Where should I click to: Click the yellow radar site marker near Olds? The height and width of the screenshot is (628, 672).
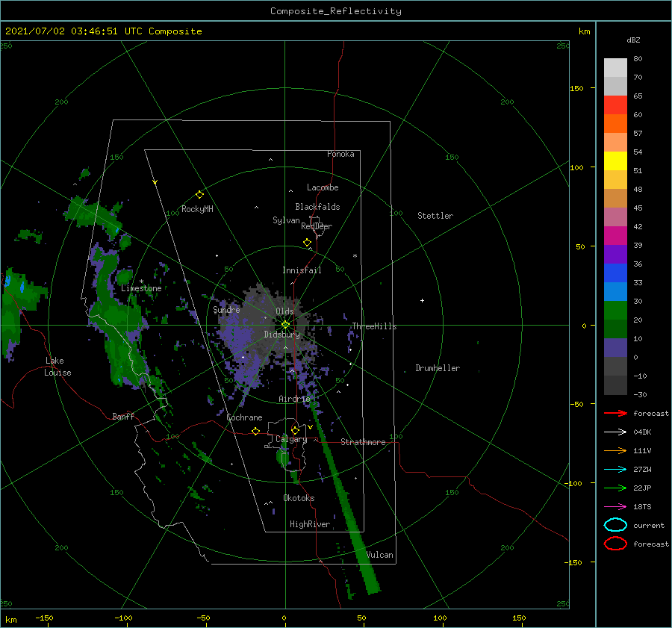[x=285, y=325]
